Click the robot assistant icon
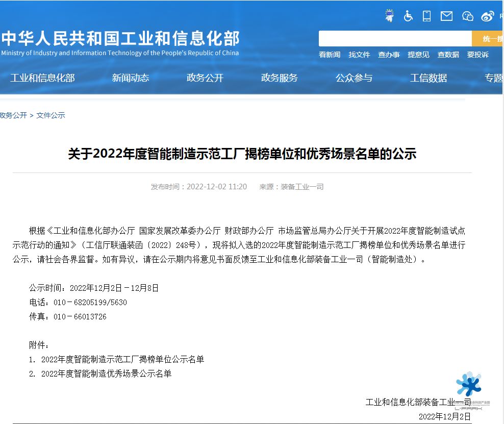This screenshot has height=424, width=504. click(x=390, y=16)
